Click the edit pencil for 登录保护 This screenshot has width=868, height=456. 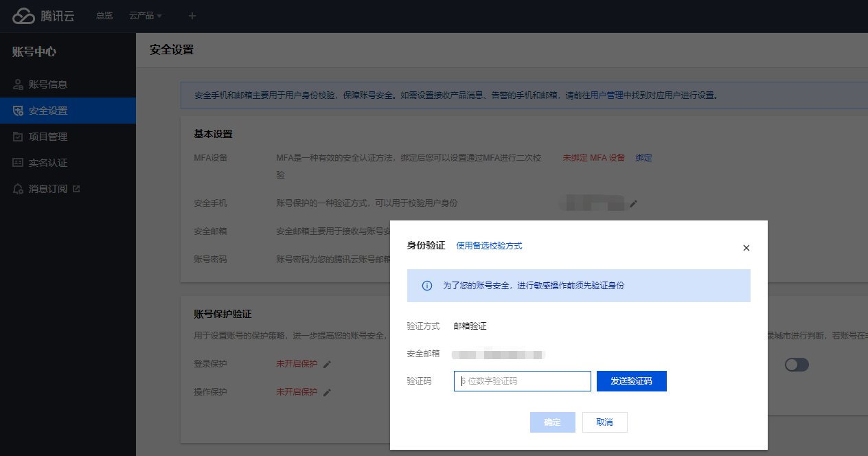pyautogui.click(x=328, y=365)
